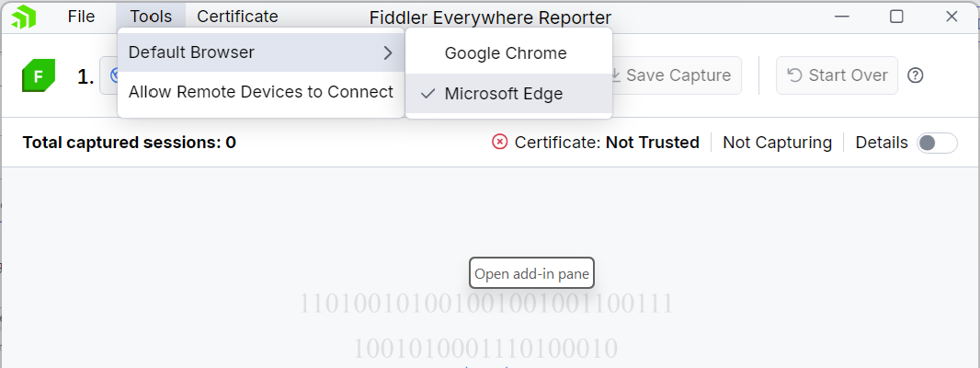The height and width of the screenshot is (368, 980).
Task: Click the green Fiddler F icon
Action: 39,75
